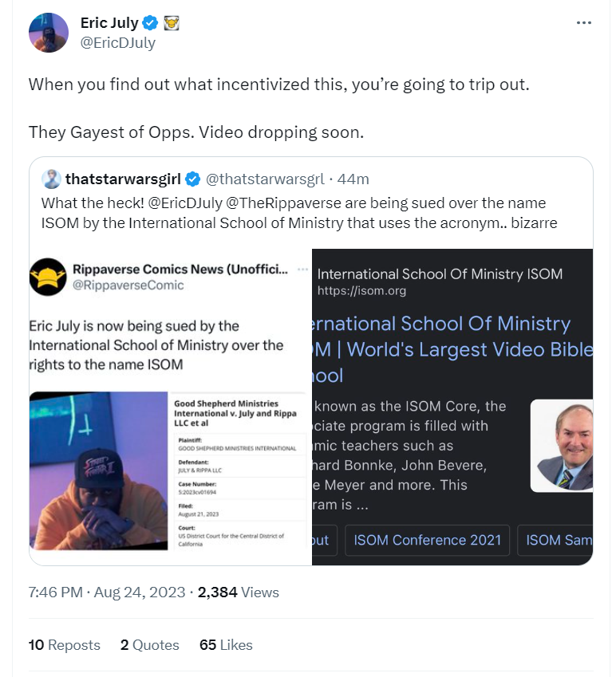The width and height of the screenshot is (616, 677).
Task: View the 10 Reposts list
Action: (x=65, y=645)
